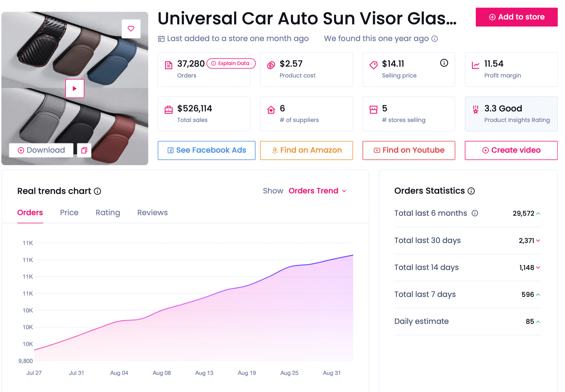
Task: Click info icon next to Orders Statistics
Action: point(471,191)
